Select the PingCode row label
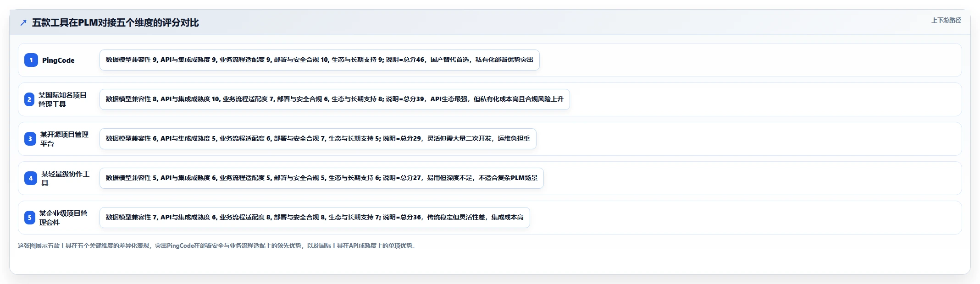Screen dimensions: 980x284 tap(58, 60)
